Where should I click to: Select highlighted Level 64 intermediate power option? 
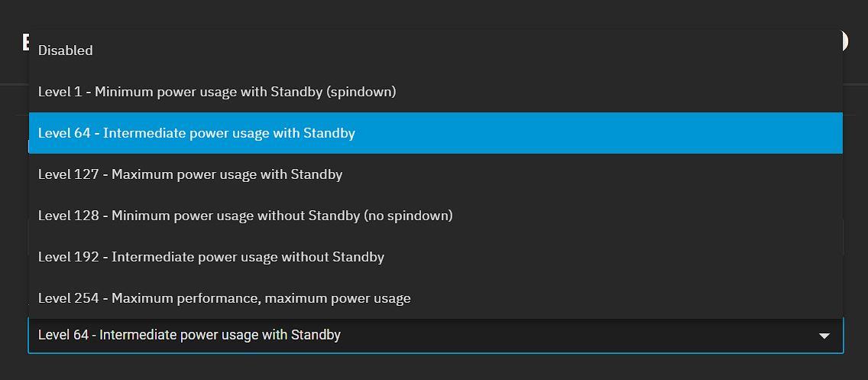(197, 133)
